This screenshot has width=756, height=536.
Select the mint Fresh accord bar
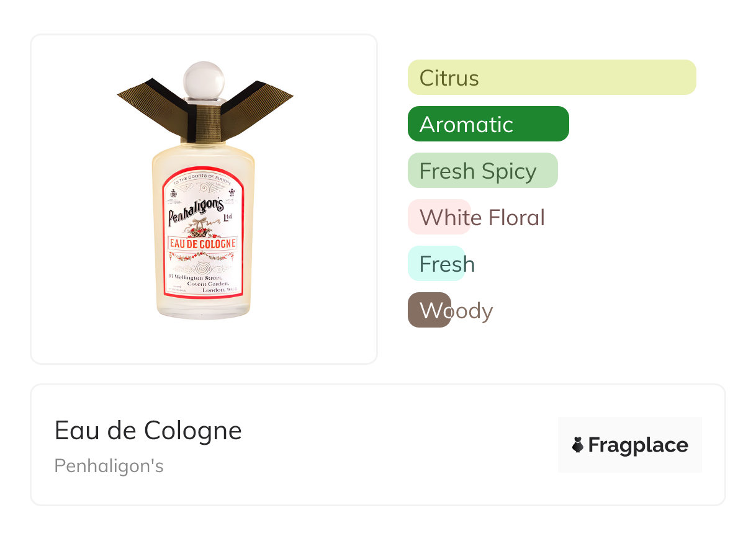(436, 264)
